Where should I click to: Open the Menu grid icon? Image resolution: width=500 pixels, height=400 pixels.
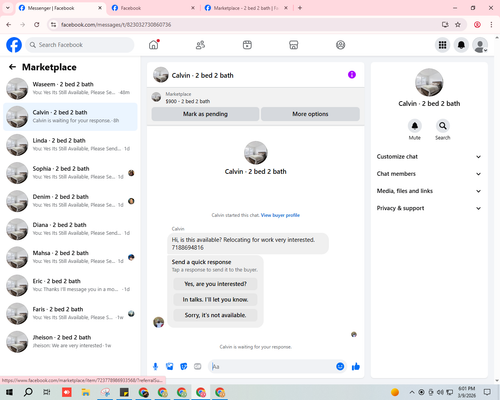[x=442, y=45]
